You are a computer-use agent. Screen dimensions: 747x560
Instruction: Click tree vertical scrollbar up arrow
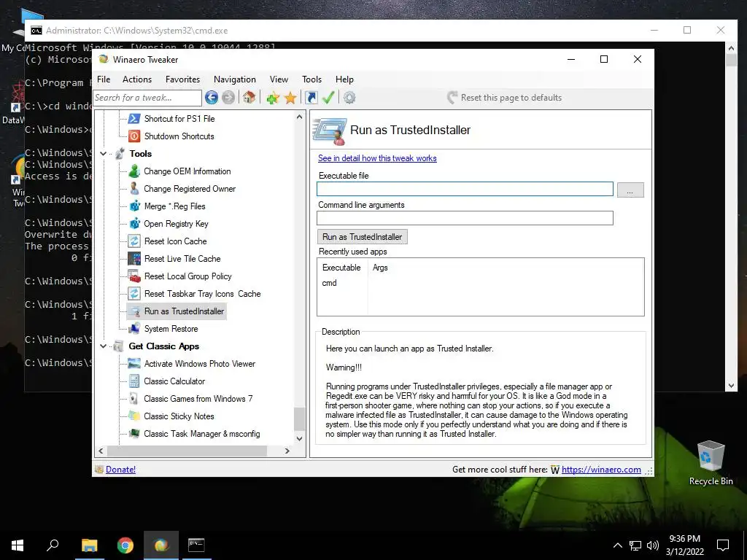(299, 117)
